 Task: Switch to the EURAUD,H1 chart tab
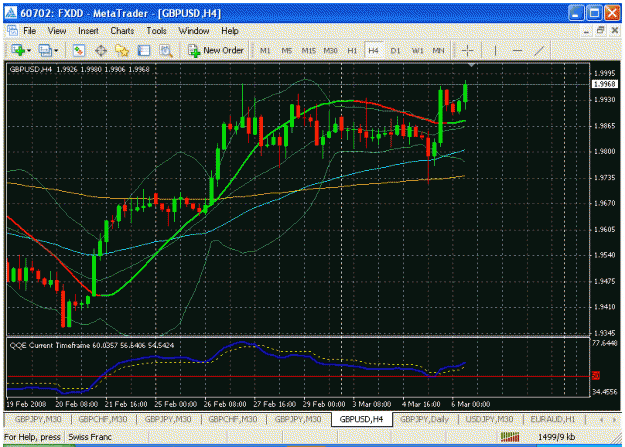click(553, 419)
